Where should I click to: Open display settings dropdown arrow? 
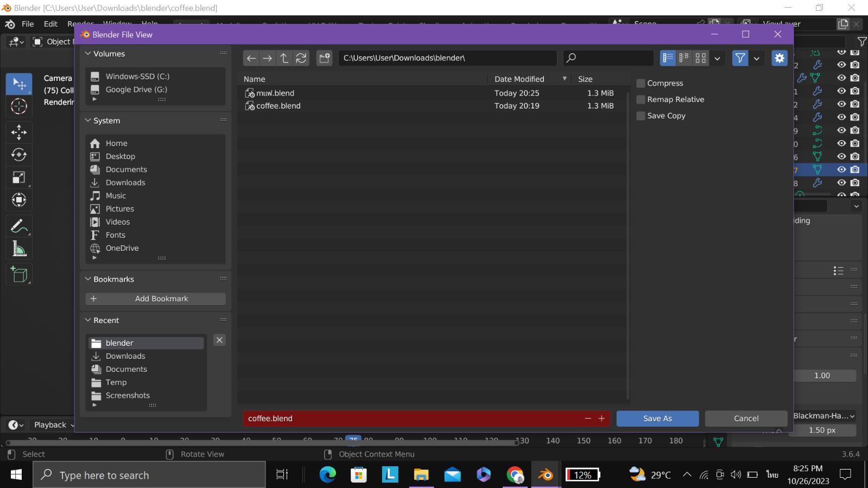click(717, 58)
